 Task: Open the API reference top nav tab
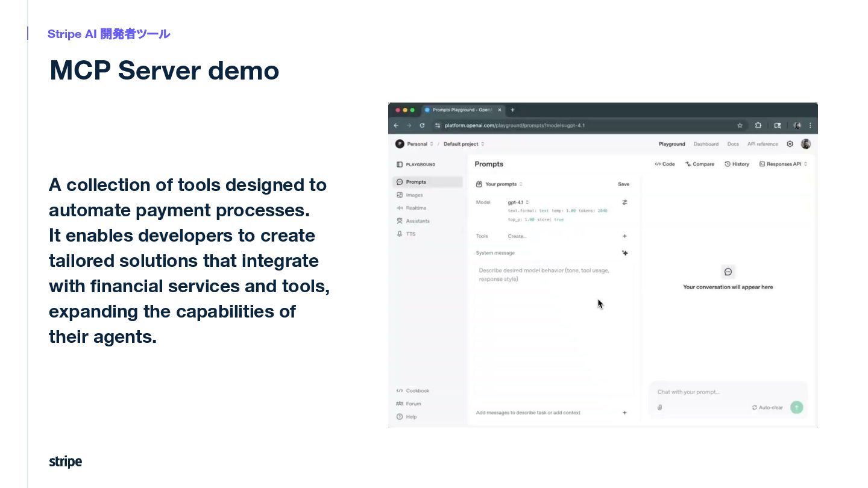point(763,144)
